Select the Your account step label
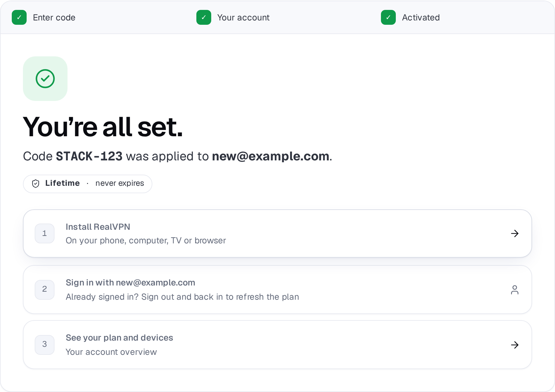 coord(243,18)
